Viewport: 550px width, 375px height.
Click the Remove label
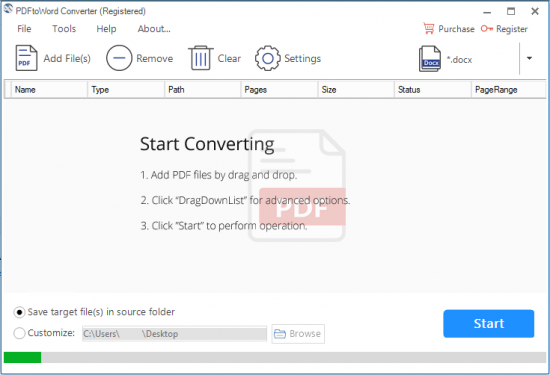point(155,58)
